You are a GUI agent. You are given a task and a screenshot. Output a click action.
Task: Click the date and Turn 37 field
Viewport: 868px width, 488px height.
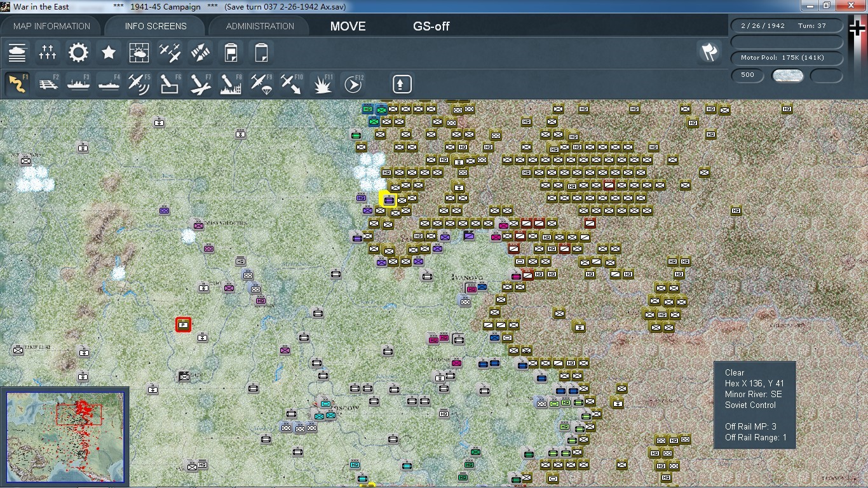[787, 26]
